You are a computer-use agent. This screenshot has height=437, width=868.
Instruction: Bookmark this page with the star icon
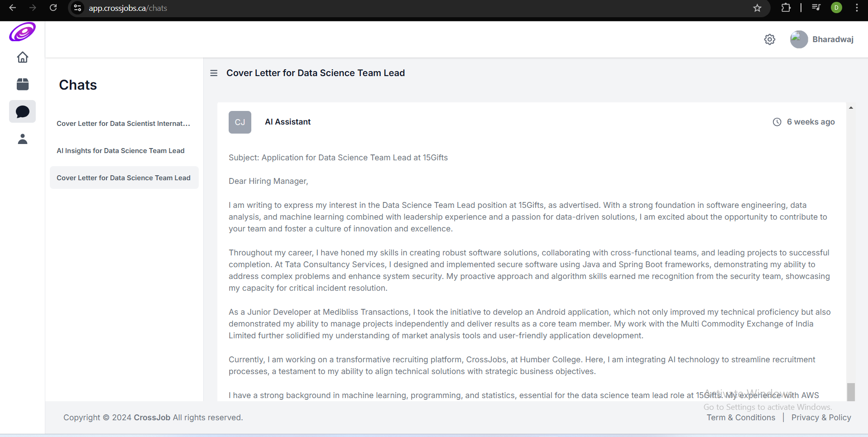757,8
